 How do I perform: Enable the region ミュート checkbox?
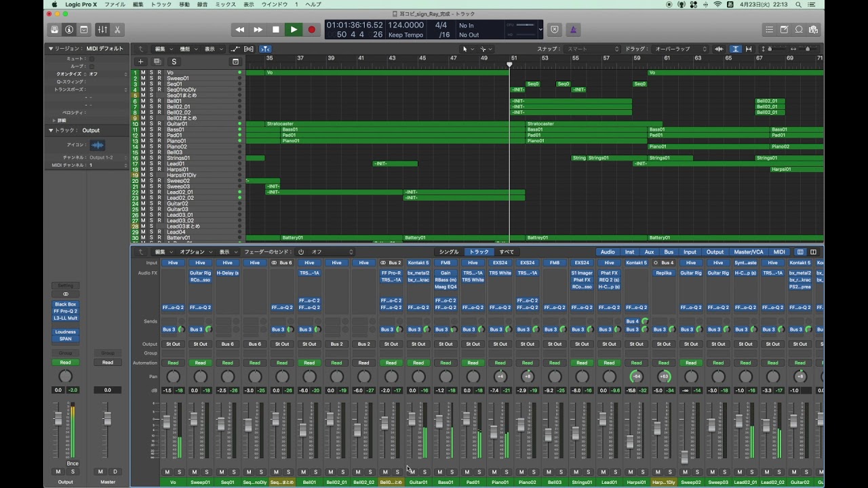[x=92, y=59]
